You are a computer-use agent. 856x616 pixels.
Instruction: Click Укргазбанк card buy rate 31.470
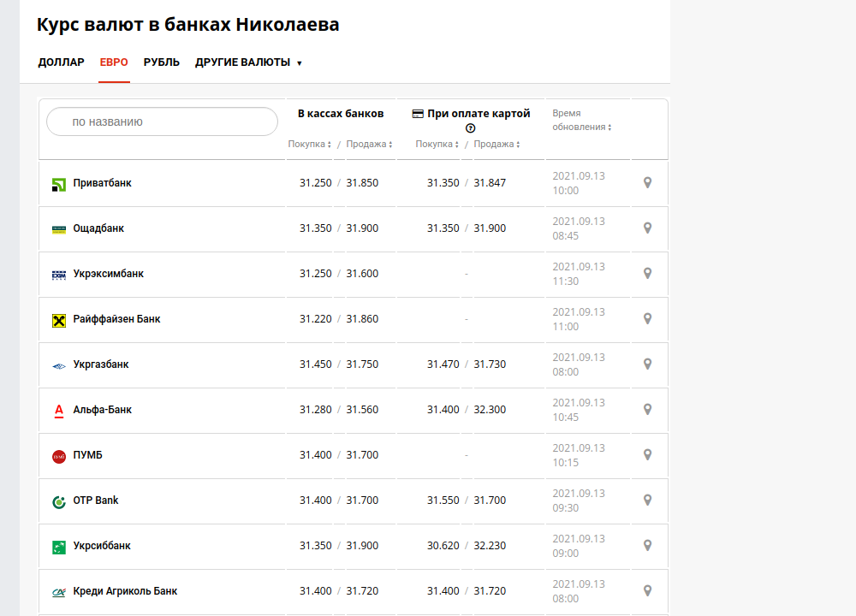pyautogui.click(x=443, y=364)
